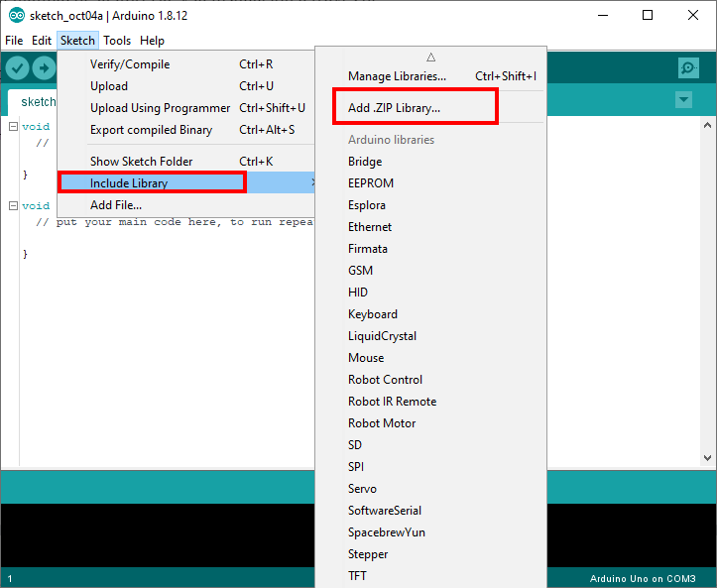Include the SPI library
This screenshot has width=717, height=588.
[430, 467]
